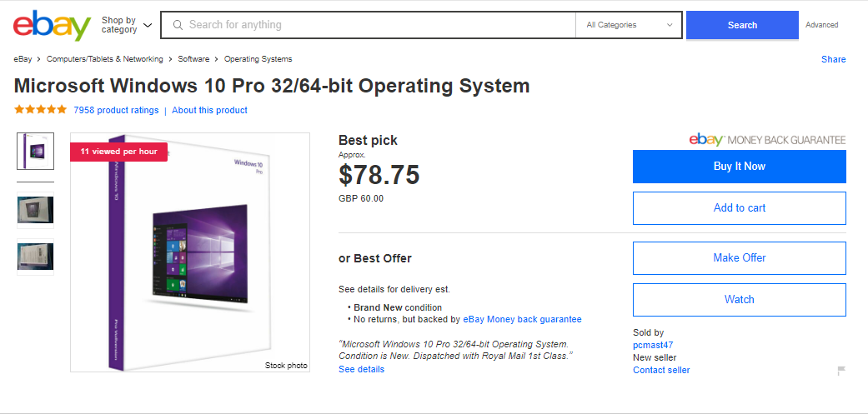
Task: Select the first Windows 10 box thumbnail
Action: click(x=35, y=151)
